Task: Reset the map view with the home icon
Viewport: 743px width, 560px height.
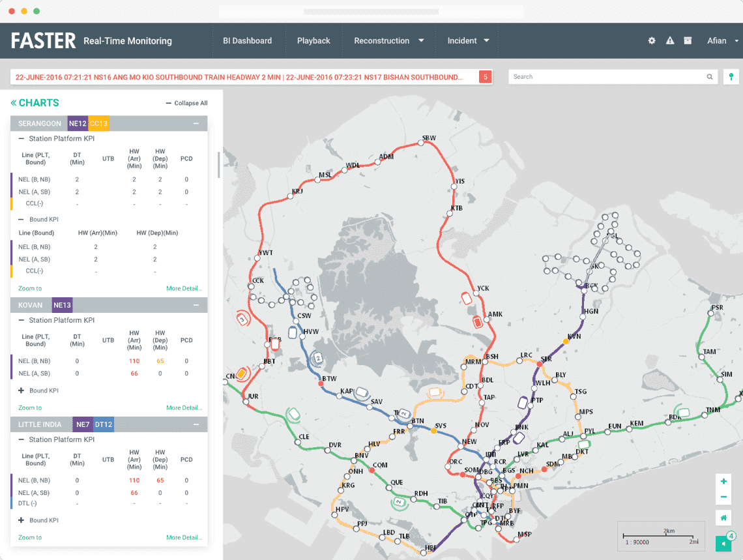Action: [x=723, y=518]
